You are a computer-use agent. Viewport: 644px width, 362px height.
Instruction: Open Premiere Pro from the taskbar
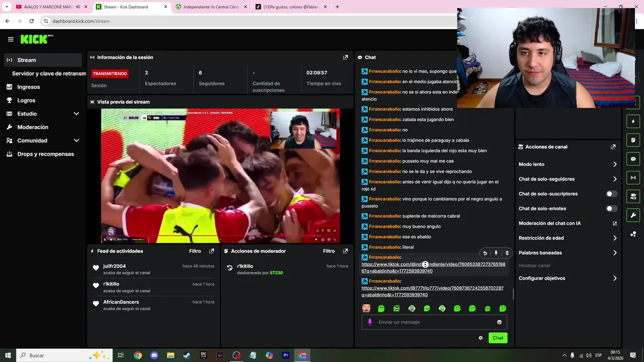pyautogui.click(x=286, y=355)
